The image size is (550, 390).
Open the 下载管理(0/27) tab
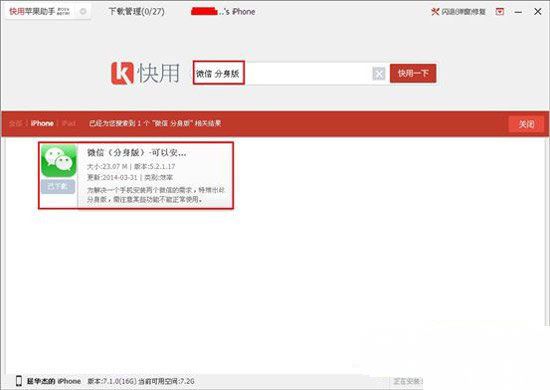tap(136, 12)
